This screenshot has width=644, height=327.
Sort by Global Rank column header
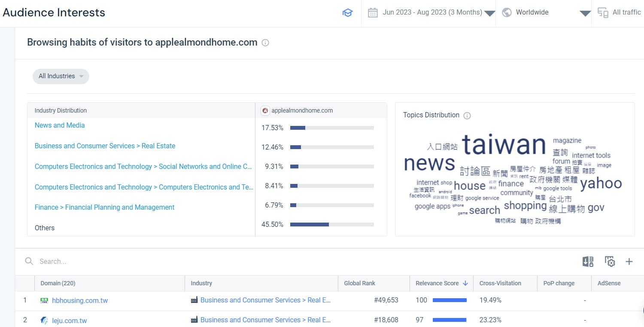359,283
